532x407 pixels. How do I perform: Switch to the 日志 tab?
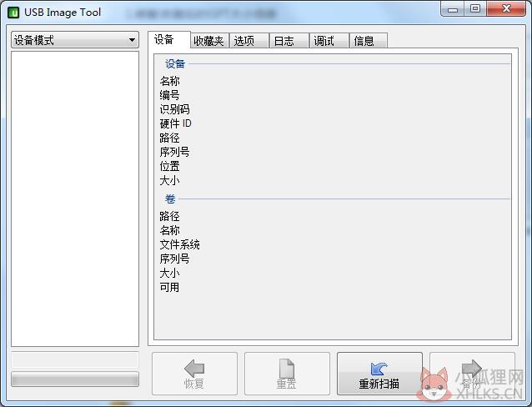(289, 41)
